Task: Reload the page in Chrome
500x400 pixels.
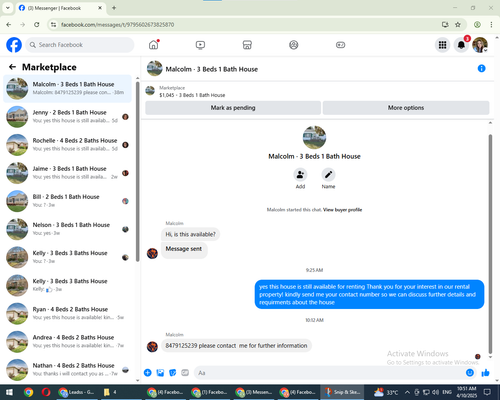Action: (x=37, y=24)
